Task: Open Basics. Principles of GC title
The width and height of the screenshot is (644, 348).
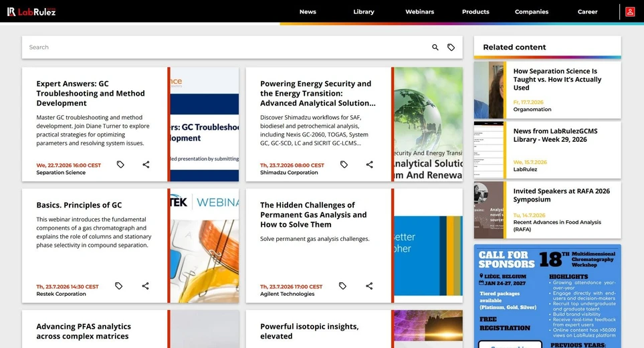Action: pyautogui.click(x=79, y=205)
